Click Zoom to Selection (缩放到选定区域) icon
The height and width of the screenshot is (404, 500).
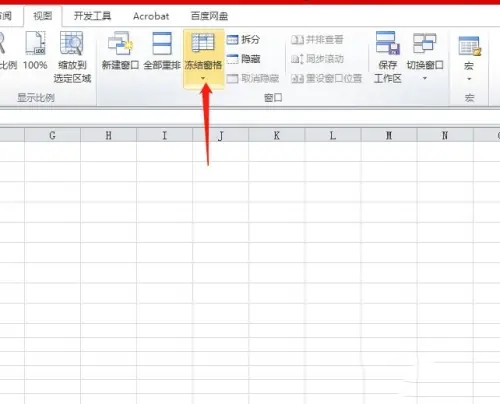(71, 43)
